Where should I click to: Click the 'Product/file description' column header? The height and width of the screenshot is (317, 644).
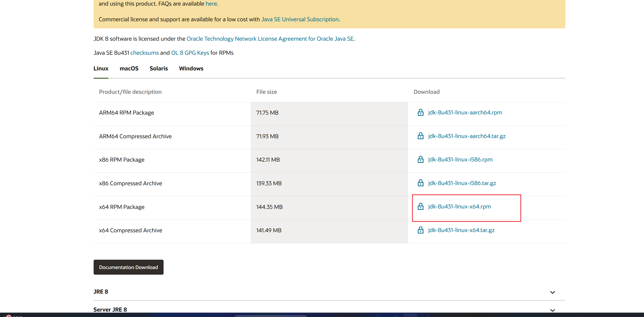coord(130,92)
